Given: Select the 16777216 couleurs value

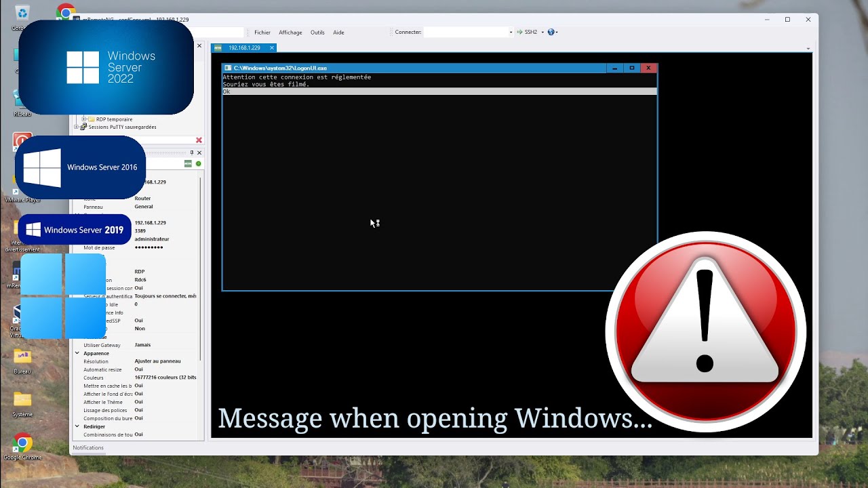Looking at the screenshot, I should coord(165,378).
